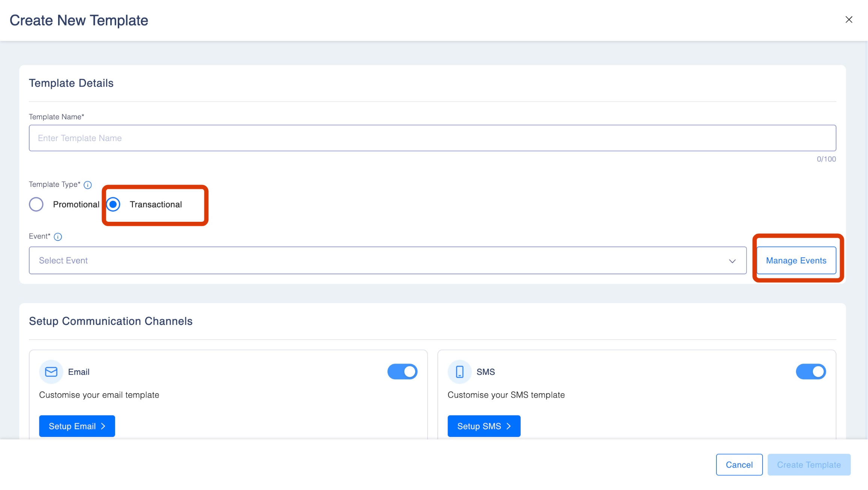The image size is (868, 490).
Task: Click arrow on Setup Email button
Action: 103,426
